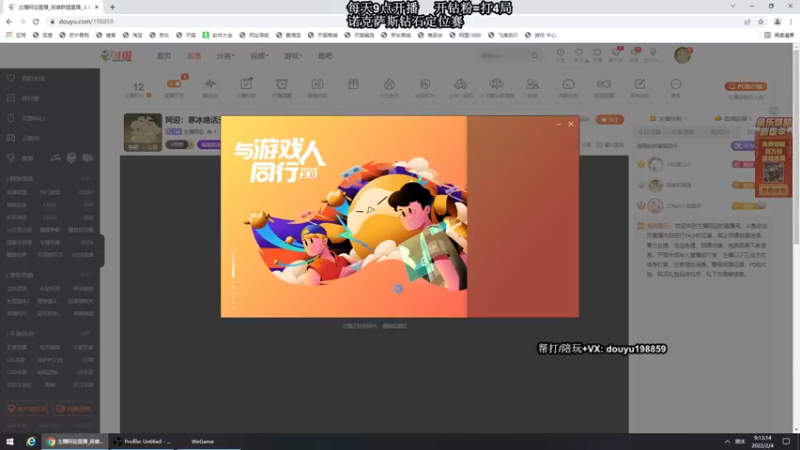The height and width of the screenshot is (450, 800).
Task: Toggle the orange live-stream switch in streamer toolbar
Action: [x=174, y=83]
